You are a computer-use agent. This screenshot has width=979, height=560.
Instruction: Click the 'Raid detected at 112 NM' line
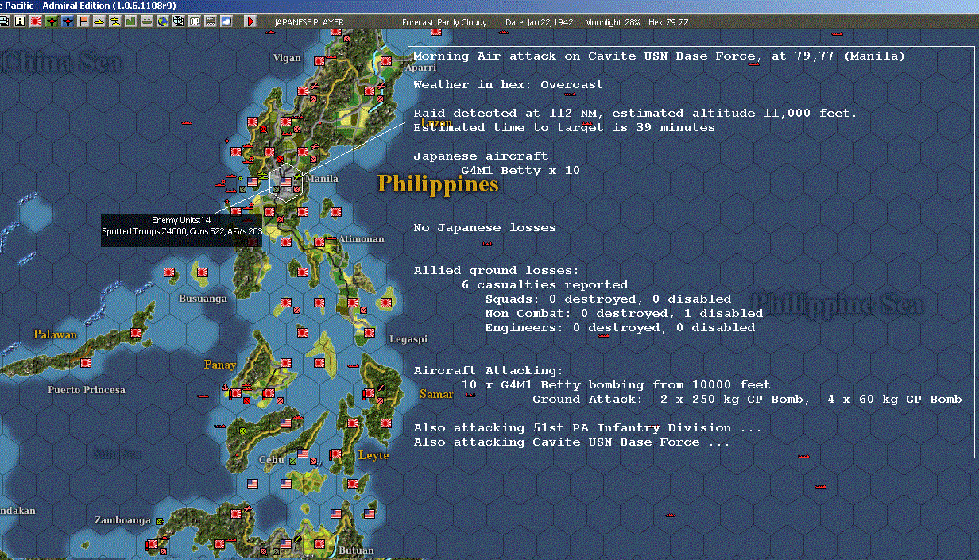pos(635,114)
